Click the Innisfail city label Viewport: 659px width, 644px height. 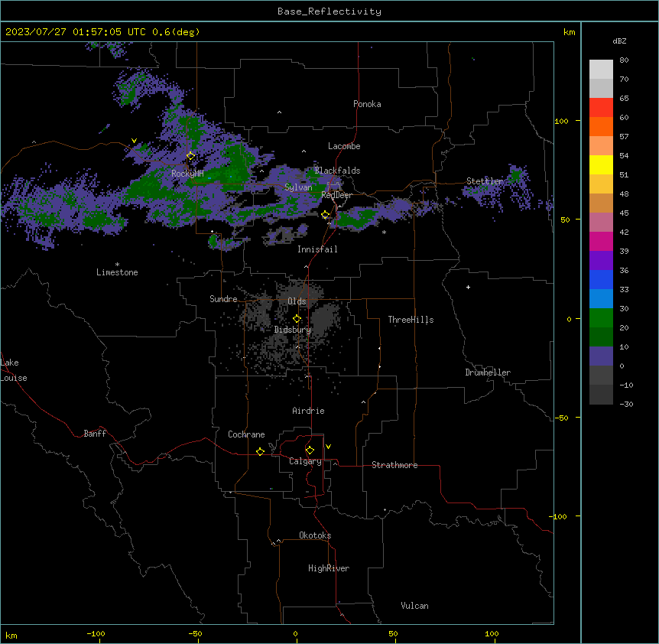[317, 249]
